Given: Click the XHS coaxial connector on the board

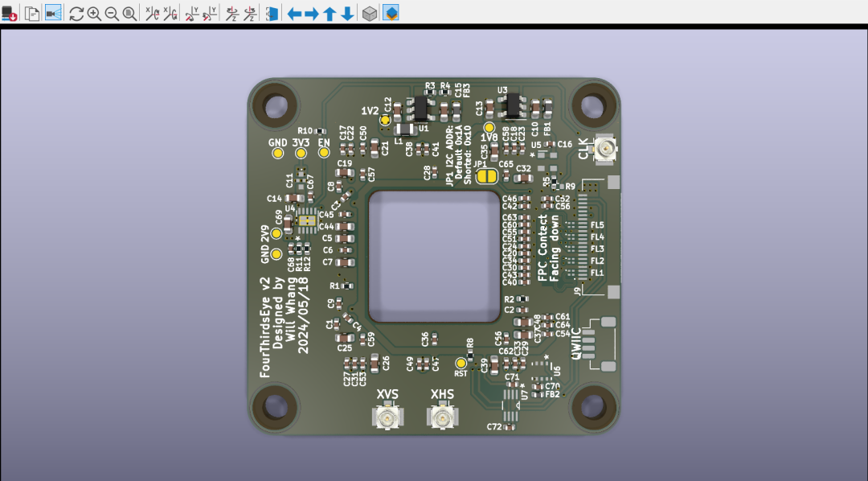Looking at the screenshot, I should click(442, 417).
